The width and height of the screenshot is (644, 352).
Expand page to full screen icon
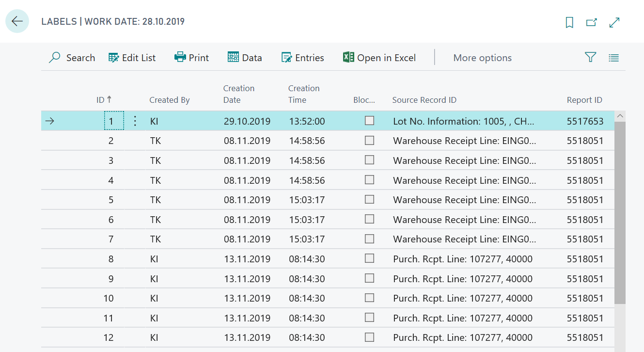tap(614, 22)
